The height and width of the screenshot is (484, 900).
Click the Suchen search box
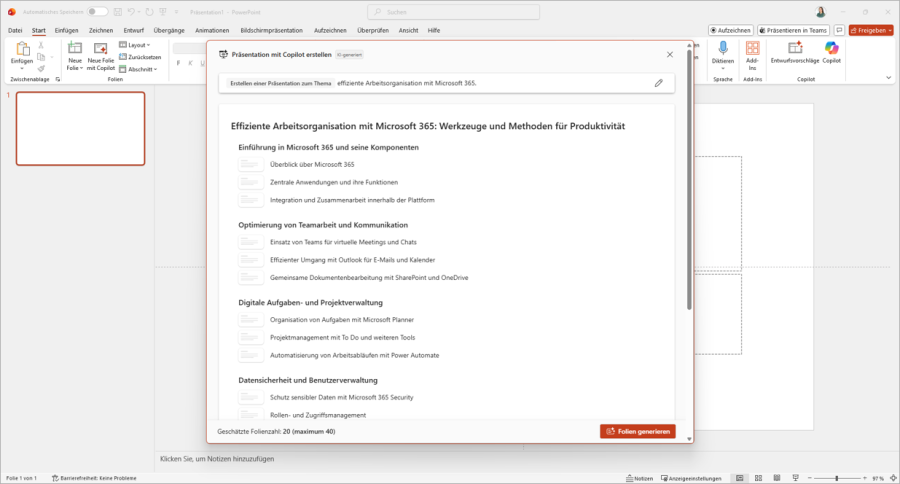[x=453, y=12]
